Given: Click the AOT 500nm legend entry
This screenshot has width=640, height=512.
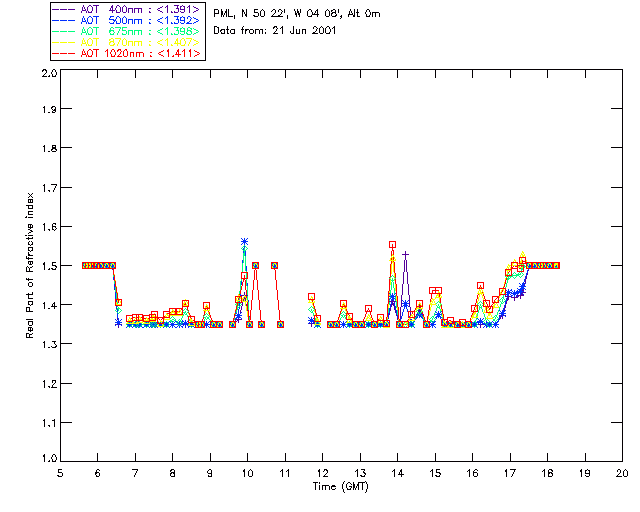Looking at the screenshot, I should pyautogui.click(x=127, y=20).
